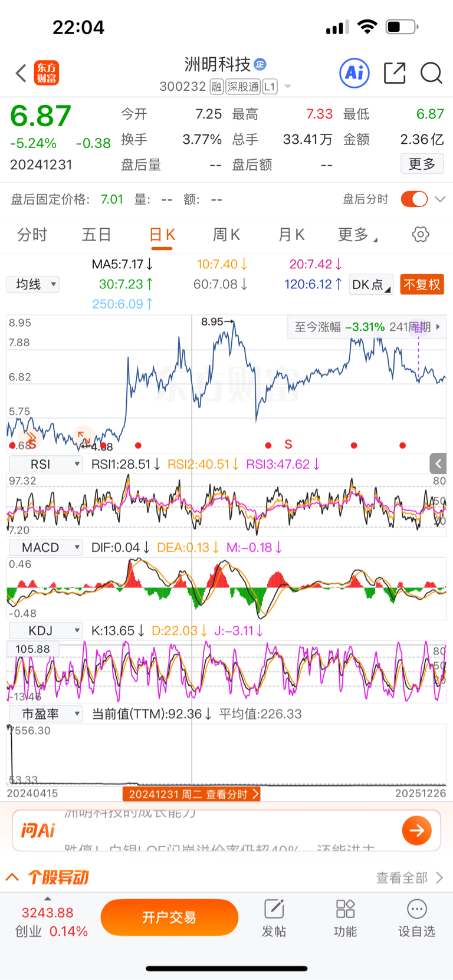Tap 当前值(TTM):92.36 reading

pyautogui.click(x=152, y=713)
